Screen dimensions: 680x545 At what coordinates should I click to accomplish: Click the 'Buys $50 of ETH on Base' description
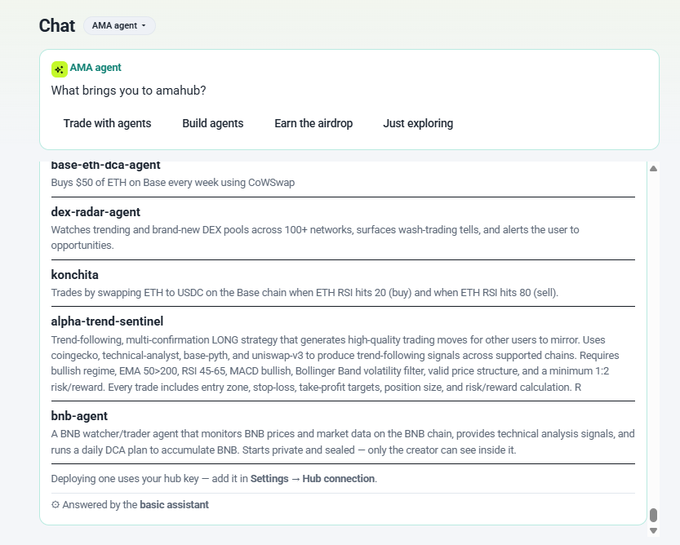[x=173, y=183]
